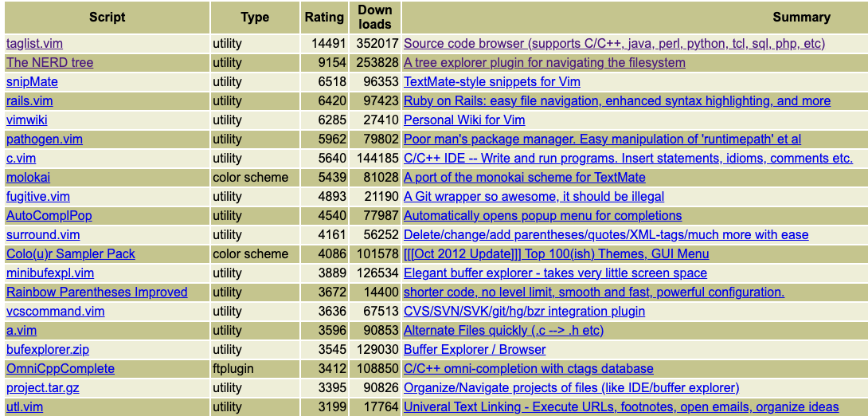868x420 pixels.
Task: Open the AutoComplPop script link
Action: [x=49, y=216]
